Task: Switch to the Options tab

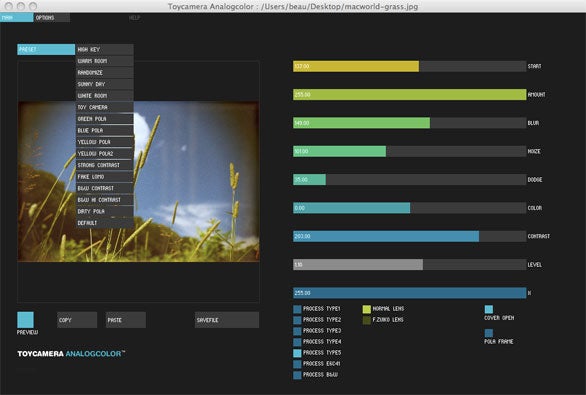Action: [52, 18]
